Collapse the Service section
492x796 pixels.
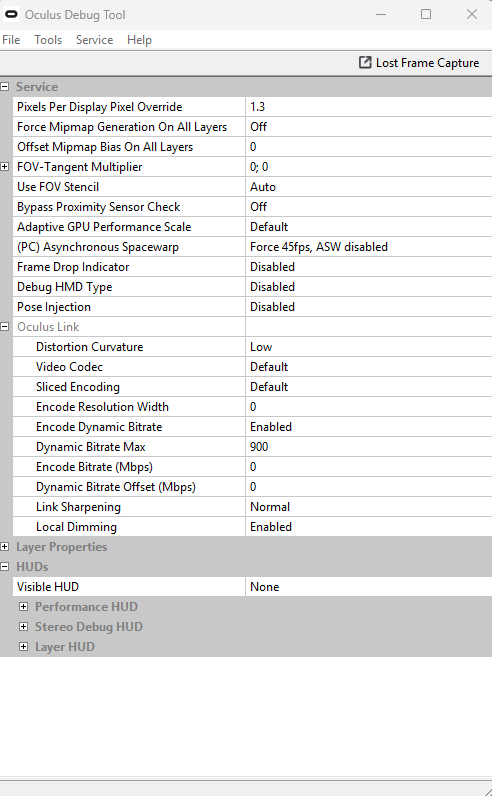click(5, 87)
